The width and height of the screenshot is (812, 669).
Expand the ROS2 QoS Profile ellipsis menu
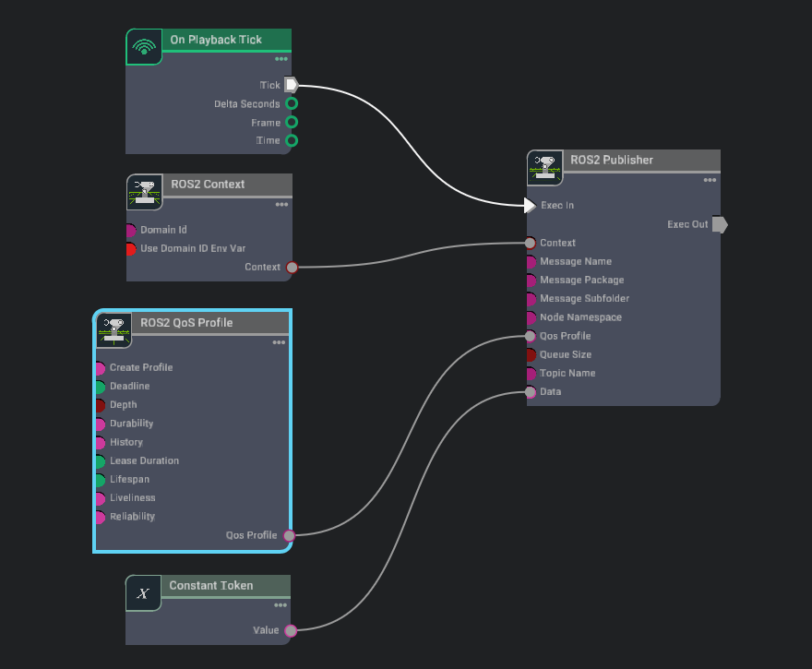(279, 343)
